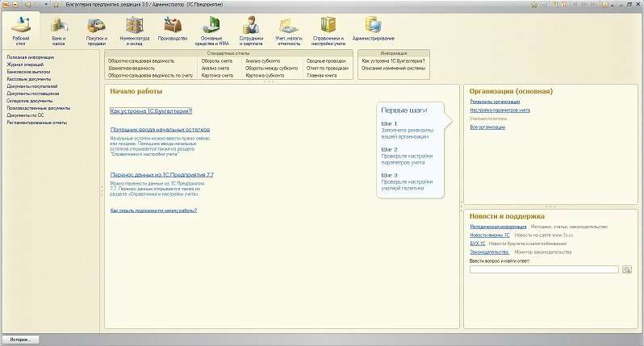Click Как устроена 1С:Бухгалтерия? link in Начало работы
This screenshot has width=644, height=346.
(x=151, y=111)
